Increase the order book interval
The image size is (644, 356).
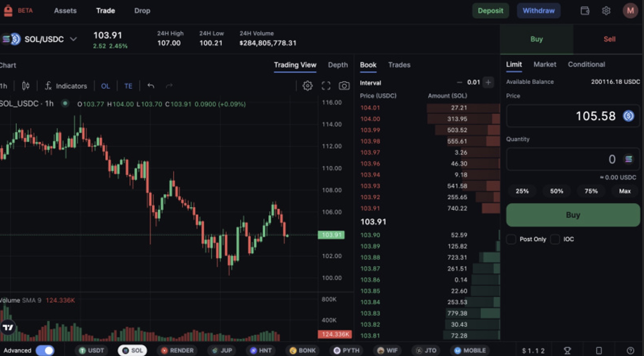coord(488,83)
